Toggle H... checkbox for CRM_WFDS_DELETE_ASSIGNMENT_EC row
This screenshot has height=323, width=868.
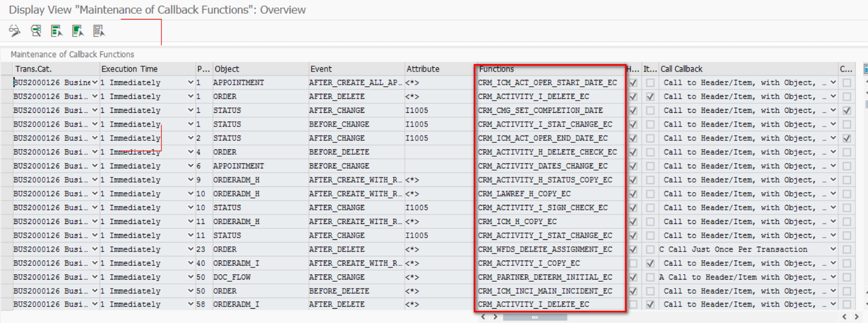[633, 249]
